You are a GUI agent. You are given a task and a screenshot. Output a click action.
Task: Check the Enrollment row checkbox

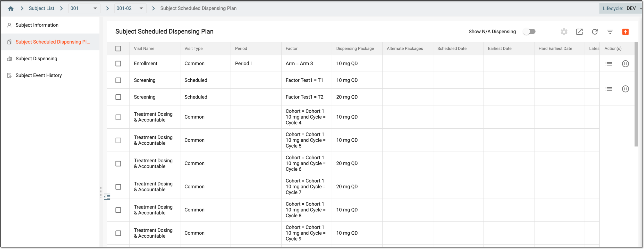point(118,63)
